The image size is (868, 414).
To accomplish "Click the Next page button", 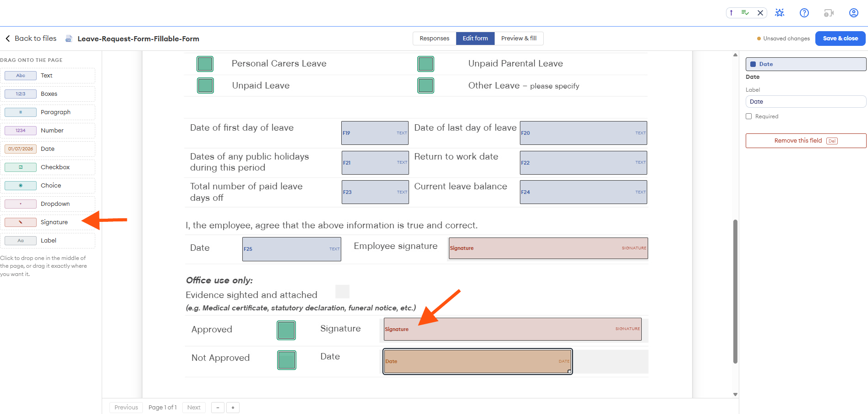I will click(194, 408).
